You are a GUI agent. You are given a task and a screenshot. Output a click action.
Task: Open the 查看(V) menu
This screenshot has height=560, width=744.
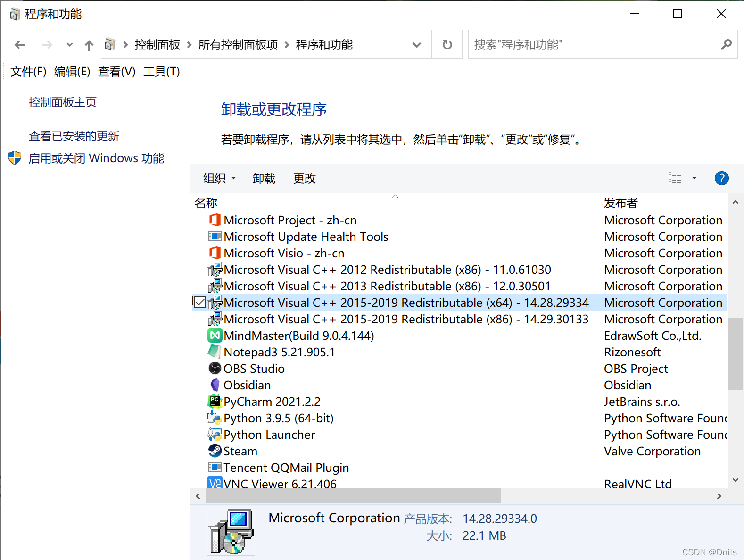pyautogui.click(x=116, y=71)
